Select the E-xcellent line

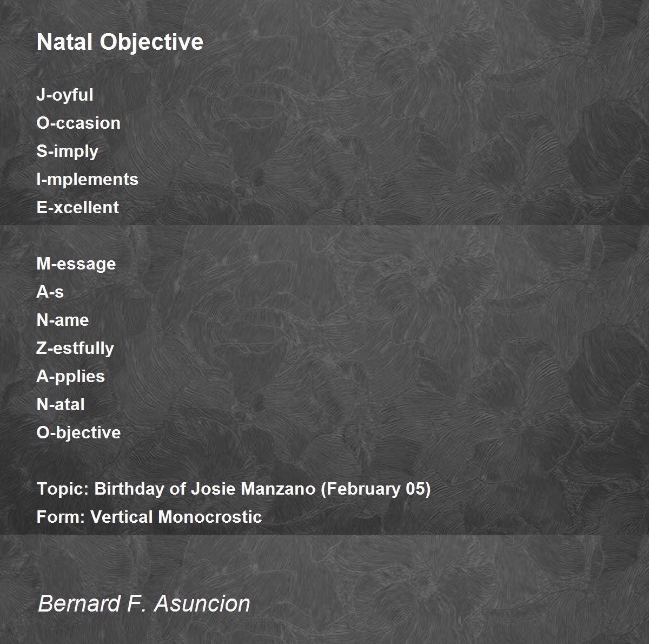point(78,207)
